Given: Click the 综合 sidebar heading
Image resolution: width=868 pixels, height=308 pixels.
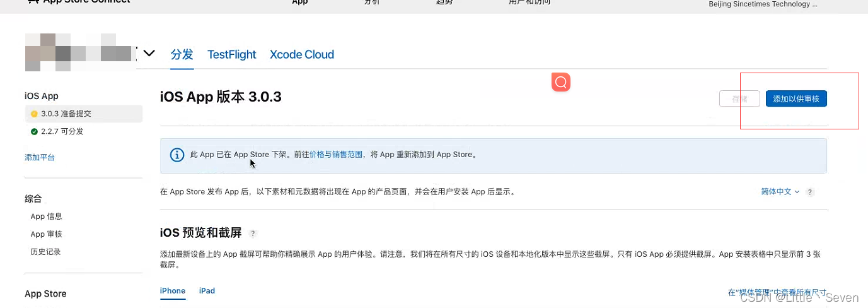Looking at the screenshot, I should (33, 199).
